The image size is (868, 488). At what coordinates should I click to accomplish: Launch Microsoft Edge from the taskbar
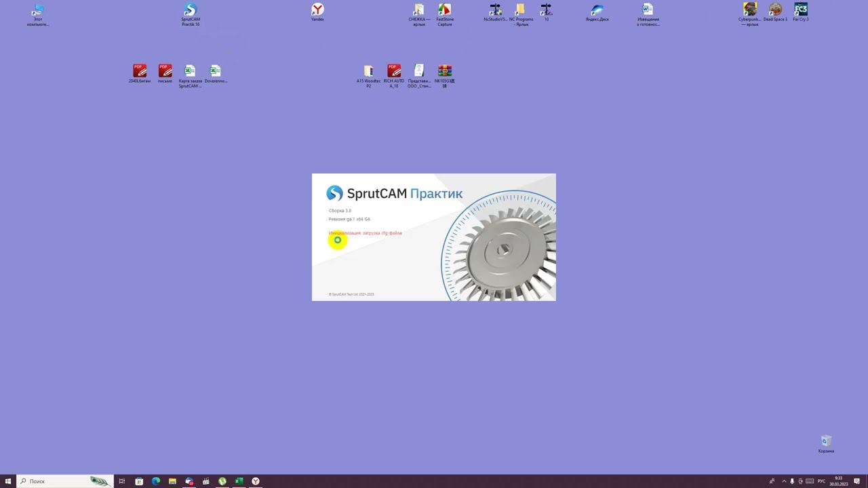(x=156, y=481)
